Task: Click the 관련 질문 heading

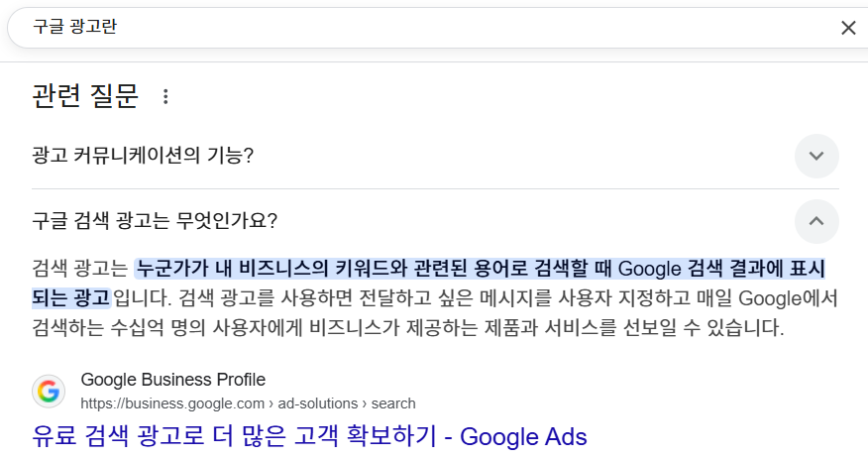Action: pos(85,96)
